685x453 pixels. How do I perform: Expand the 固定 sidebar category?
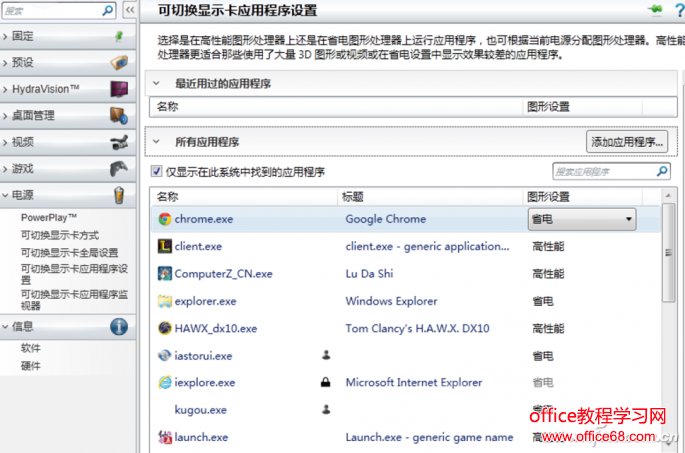(5, 36)
